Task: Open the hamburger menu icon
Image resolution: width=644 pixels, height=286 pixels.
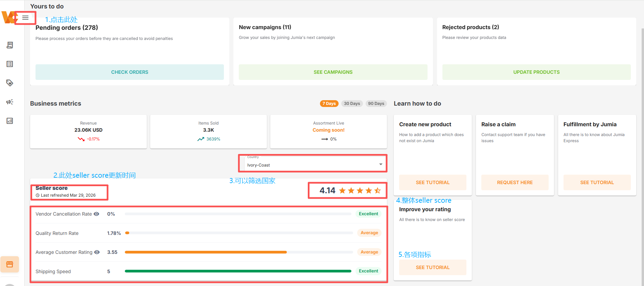Action: tap(25, 18)
